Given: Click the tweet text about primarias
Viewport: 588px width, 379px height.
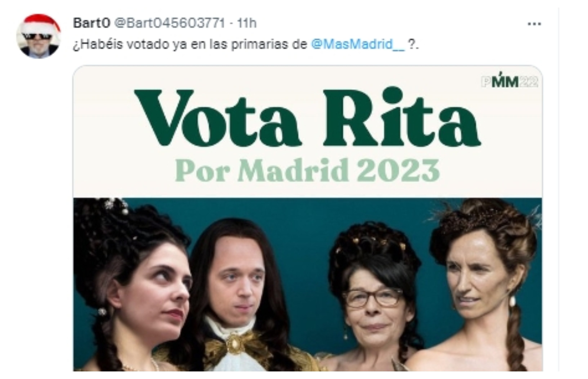Looking at the screenshot, I should tap(246, 44).
